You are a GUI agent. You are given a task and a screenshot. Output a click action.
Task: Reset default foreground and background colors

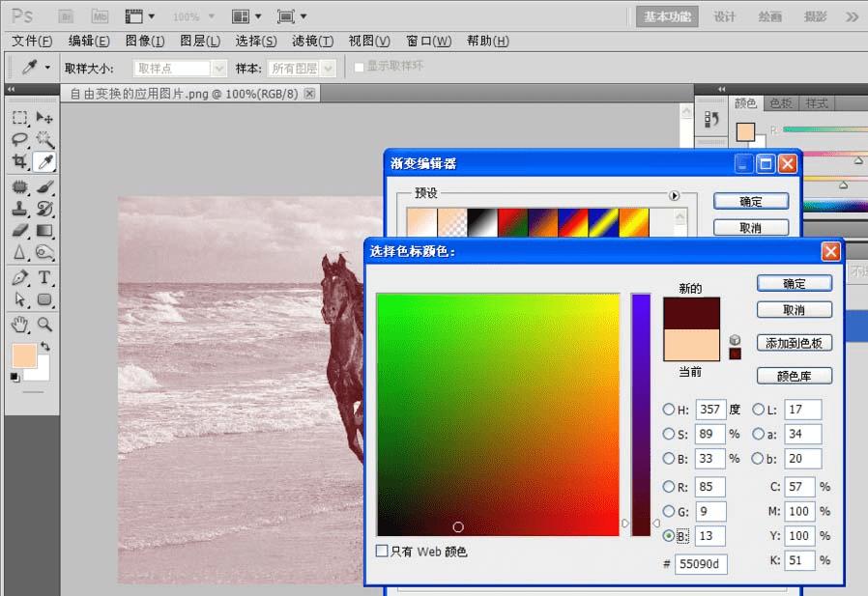coord(14,378)
